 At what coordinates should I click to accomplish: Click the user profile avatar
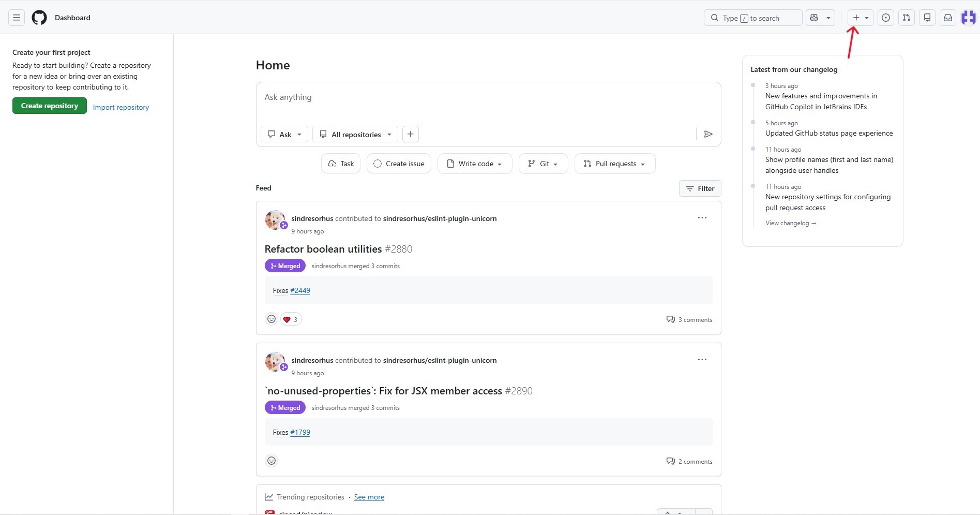(x=968, y=18)
